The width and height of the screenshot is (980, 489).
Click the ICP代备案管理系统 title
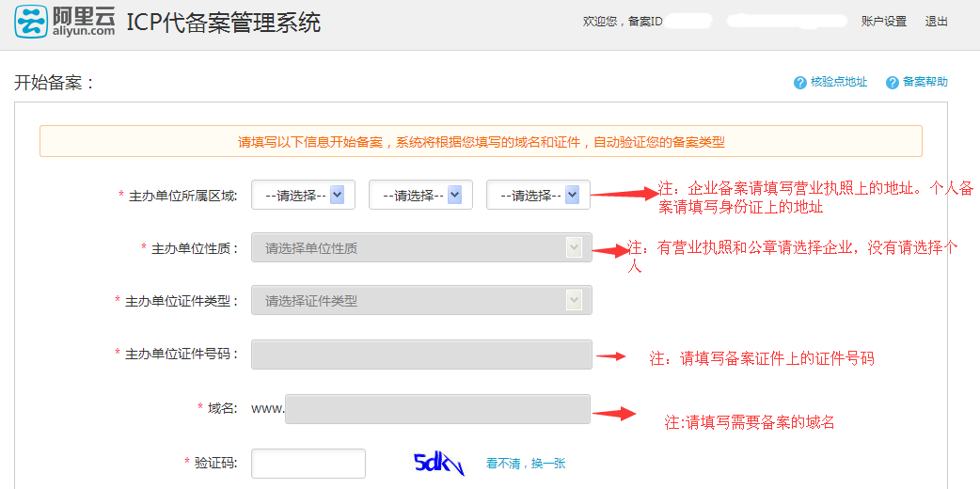224,23
